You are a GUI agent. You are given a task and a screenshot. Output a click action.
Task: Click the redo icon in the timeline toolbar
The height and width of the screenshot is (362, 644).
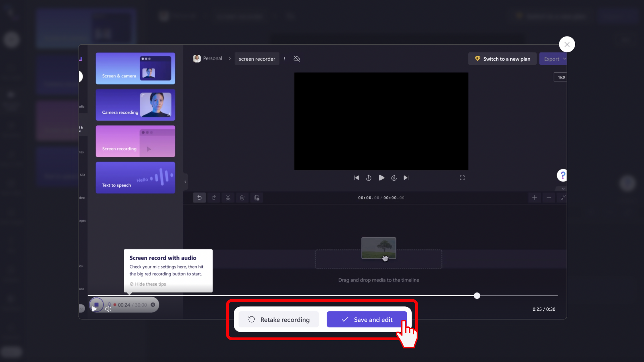[x=214, y=197]
